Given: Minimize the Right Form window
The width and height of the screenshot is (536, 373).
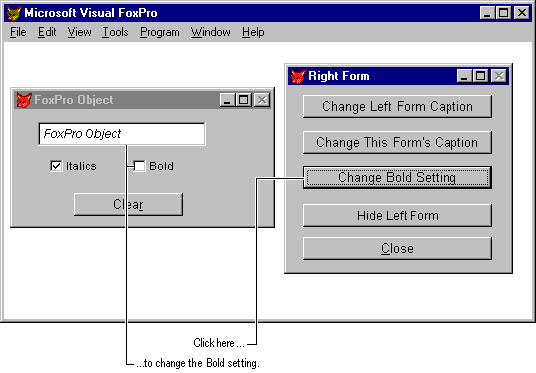Looking at the screenshot, I should click(464, 76).
